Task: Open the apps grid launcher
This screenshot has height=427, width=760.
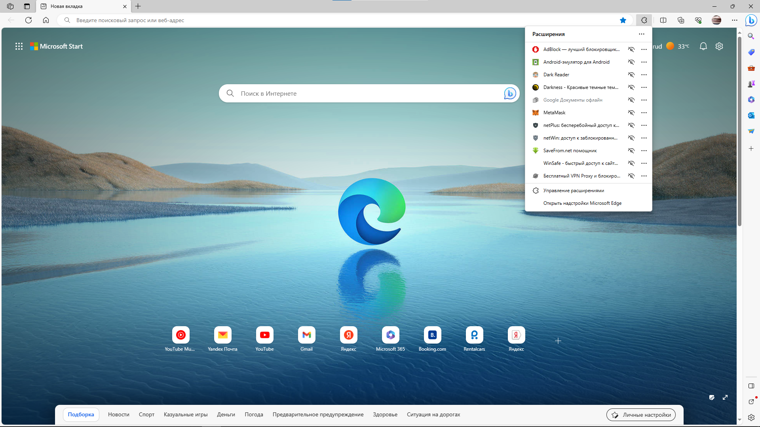Action: pos(19,47)
